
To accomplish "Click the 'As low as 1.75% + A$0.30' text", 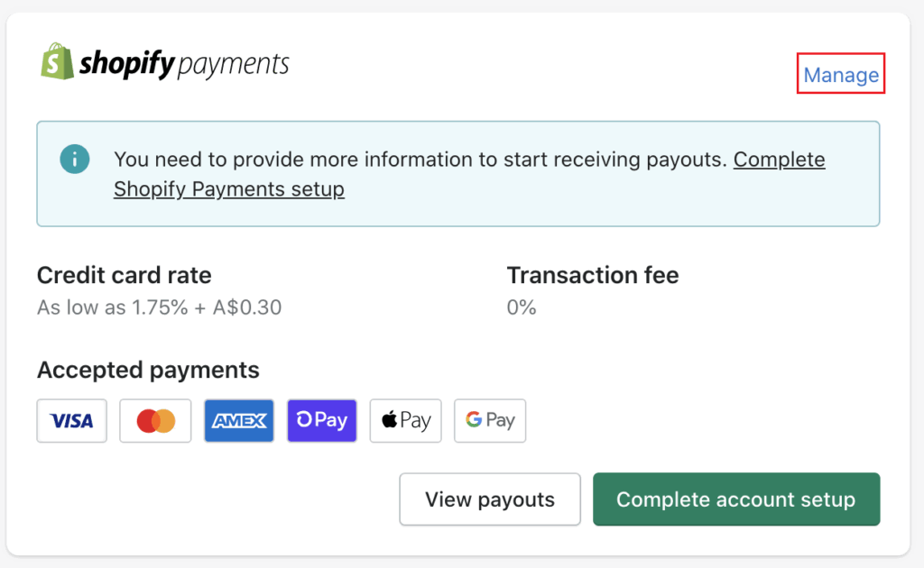I will coord(159,307).
